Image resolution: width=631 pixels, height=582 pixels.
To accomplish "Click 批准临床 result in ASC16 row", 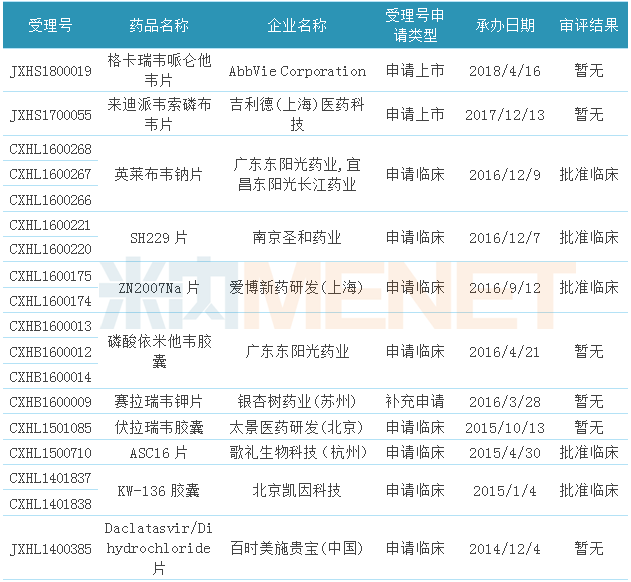I will click(x=589, y=453).
